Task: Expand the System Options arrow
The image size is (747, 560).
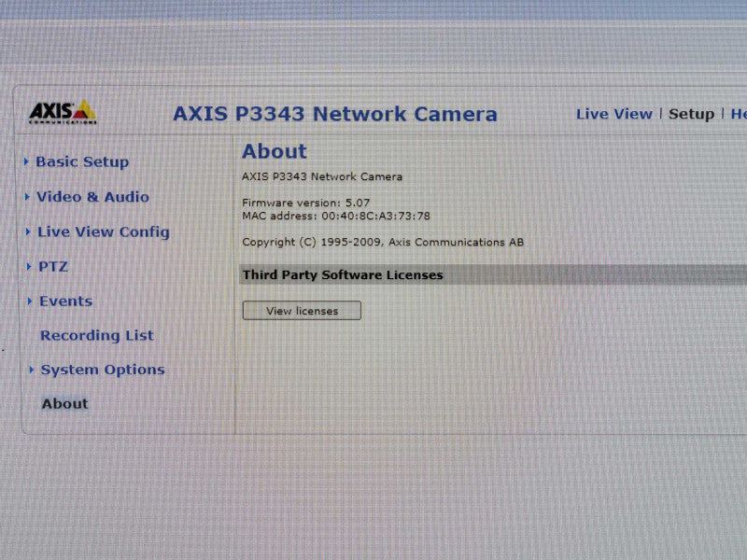Action: pos(31,370)
